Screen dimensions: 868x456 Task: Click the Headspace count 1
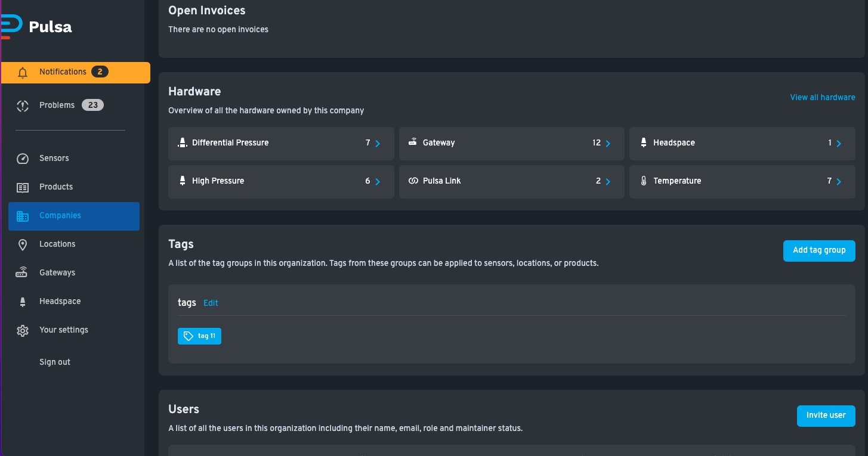coord(830,142)
